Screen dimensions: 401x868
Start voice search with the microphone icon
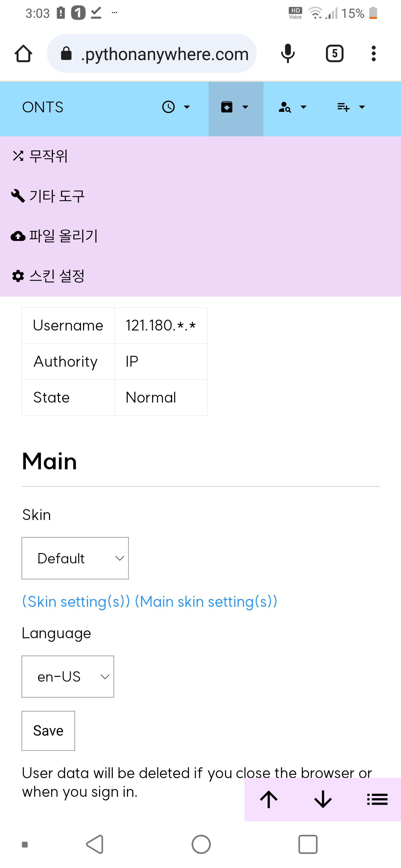tap(288, 53)
